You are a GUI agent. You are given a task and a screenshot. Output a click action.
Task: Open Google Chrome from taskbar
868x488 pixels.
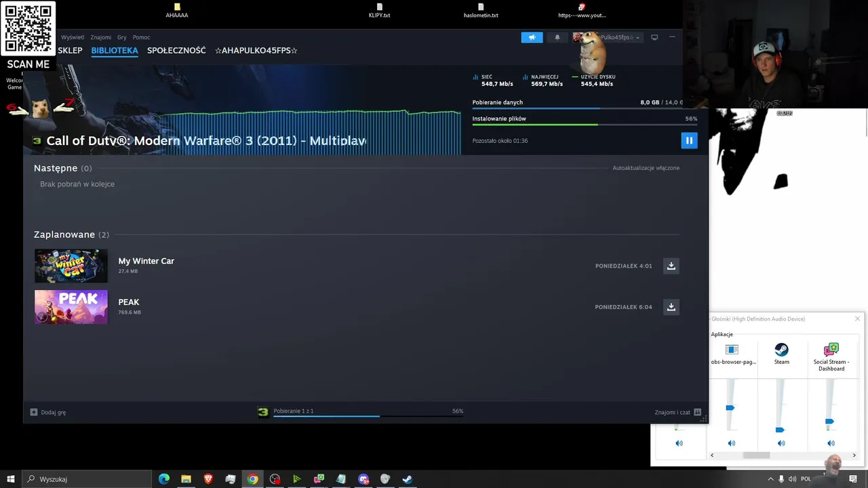pyautogui.click(x=252, y=479)
